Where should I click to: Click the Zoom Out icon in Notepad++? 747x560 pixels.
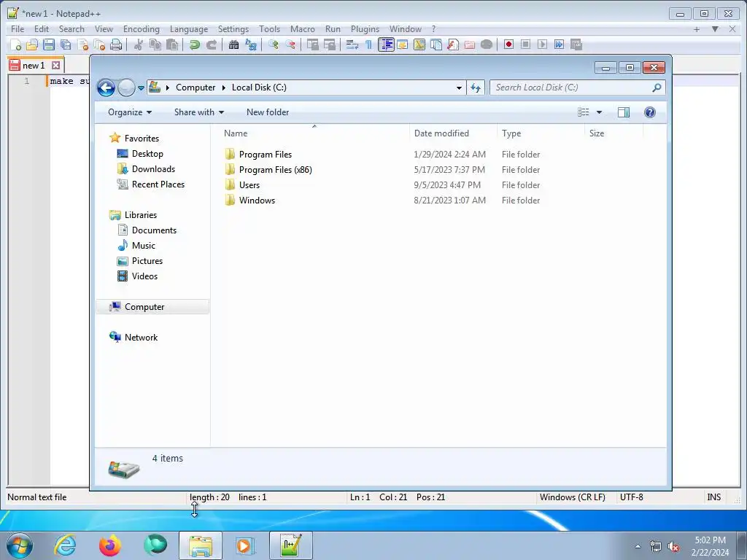290,44
